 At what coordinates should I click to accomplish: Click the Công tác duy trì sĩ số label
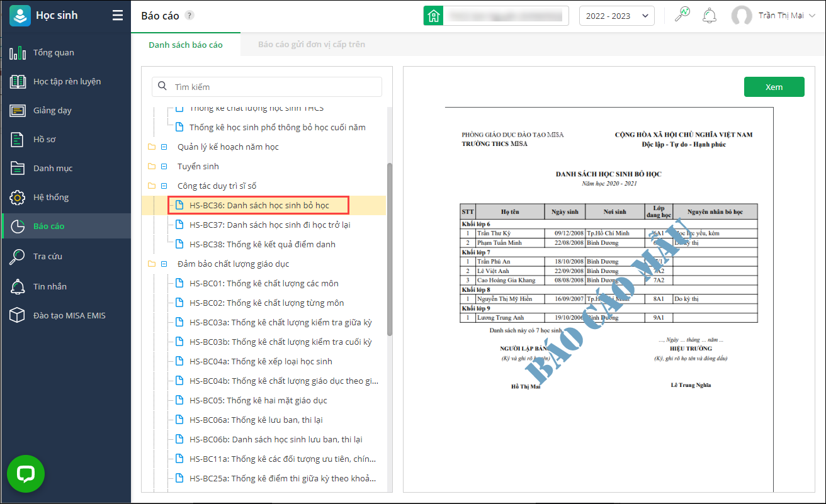217,186
